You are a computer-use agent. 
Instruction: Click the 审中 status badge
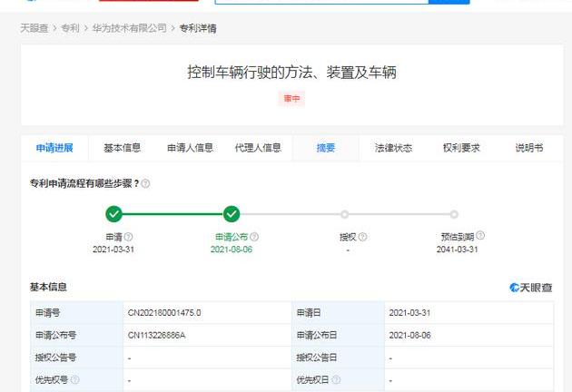[291, 99]
